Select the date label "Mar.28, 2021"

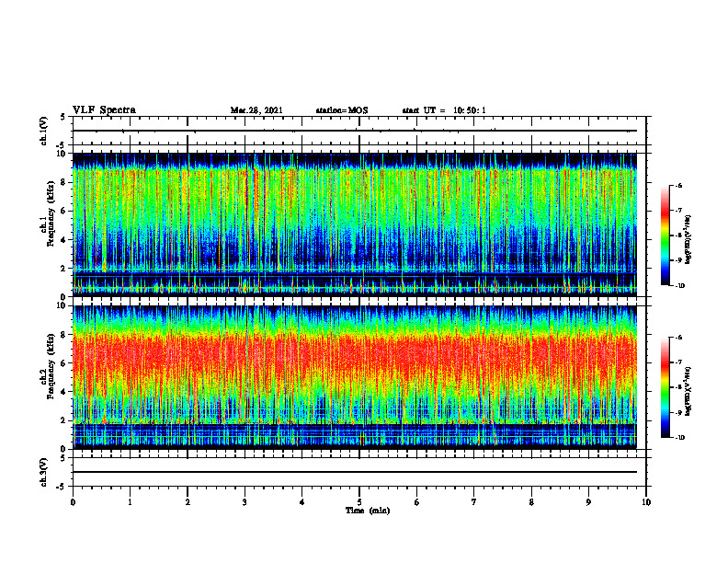point(256,110)
